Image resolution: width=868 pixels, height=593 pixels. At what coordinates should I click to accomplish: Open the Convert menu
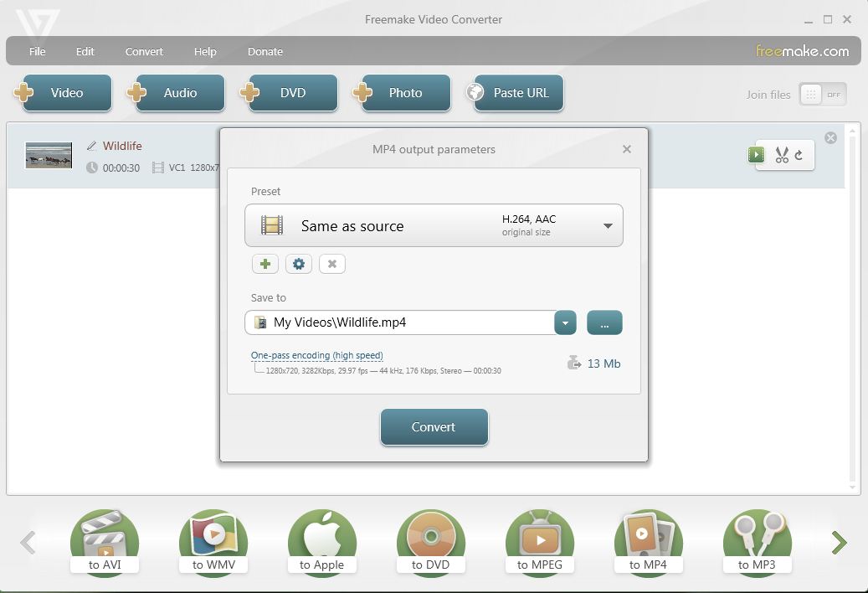143,51
